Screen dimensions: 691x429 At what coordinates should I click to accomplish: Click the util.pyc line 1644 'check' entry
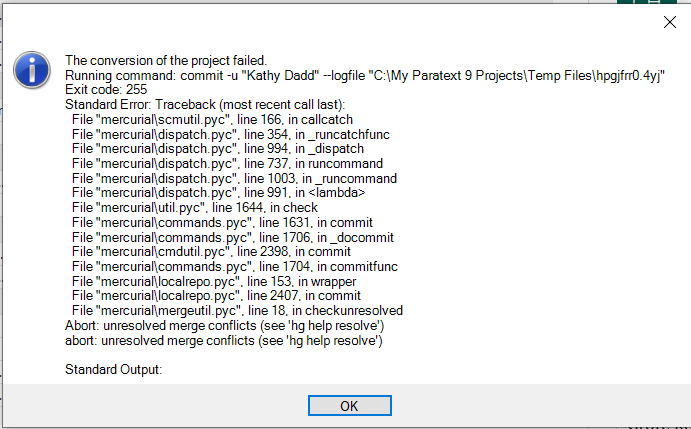(195, 208)
